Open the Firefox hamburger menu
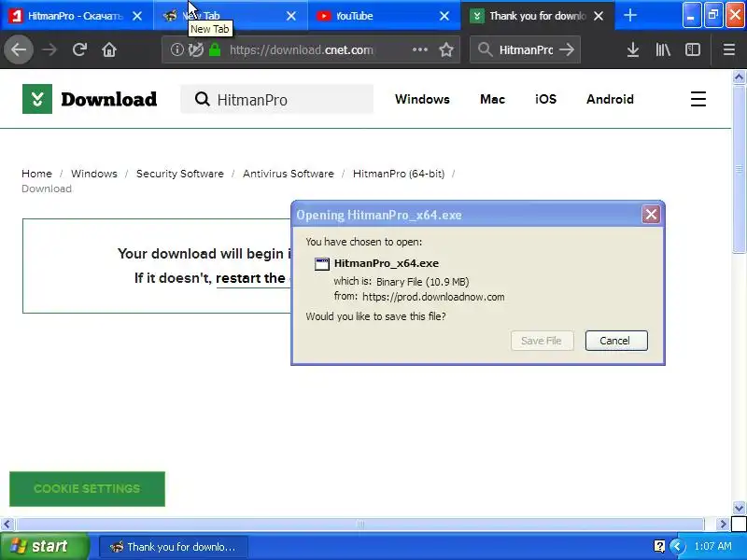 click(729, 49)
